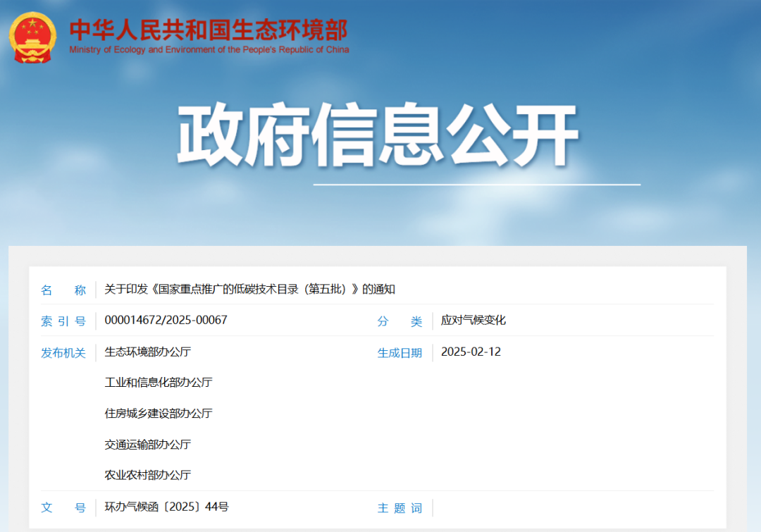Select issuing agency 生态环境部办公厅
Viewport: 761px width, 532px height.
pyautogui.click(x=148, y=352)
